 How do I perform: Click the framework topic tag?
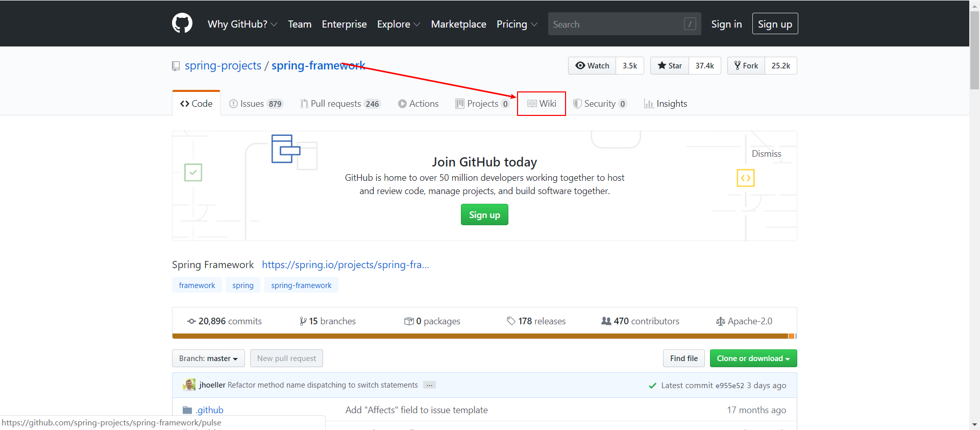click(197, 285)
